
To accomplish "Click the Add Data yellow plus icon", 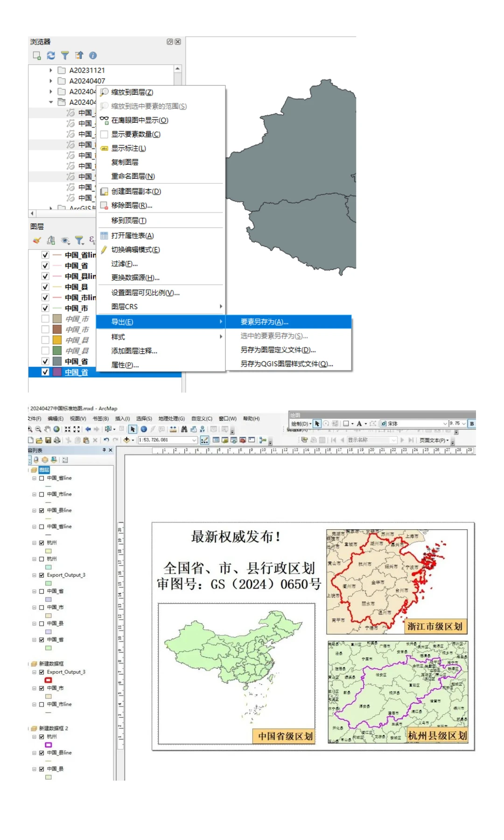I will click(x=126, y=440).
